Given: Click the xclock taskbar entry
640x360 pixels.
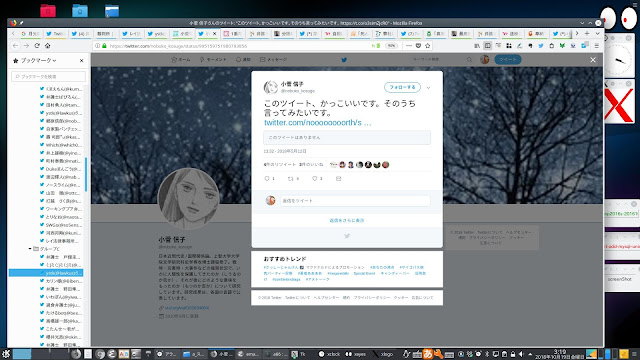Looking at the screenshot, I should (330, 354).
